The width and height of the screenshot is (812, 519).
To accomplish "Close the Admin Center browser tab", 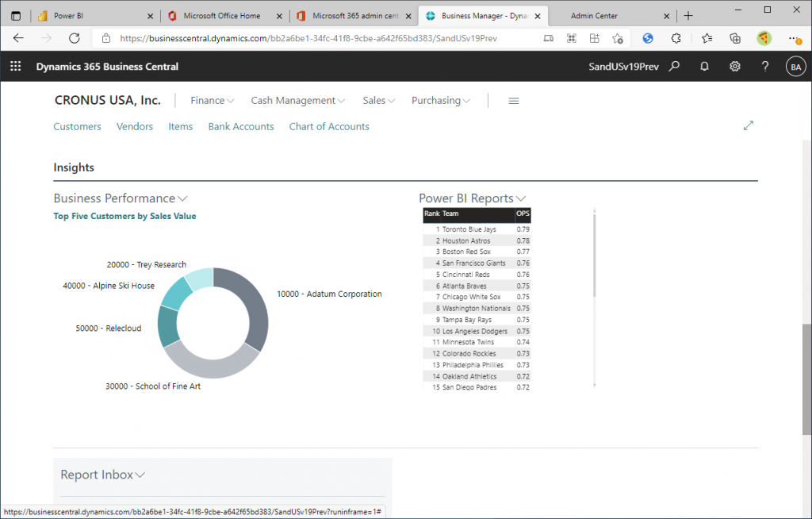I will 666,16.
